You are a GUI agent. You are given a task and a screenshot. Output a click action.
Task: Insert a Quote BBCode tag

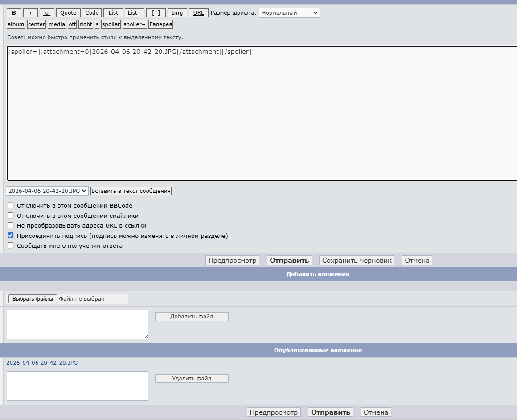click(x=68, y=13)
